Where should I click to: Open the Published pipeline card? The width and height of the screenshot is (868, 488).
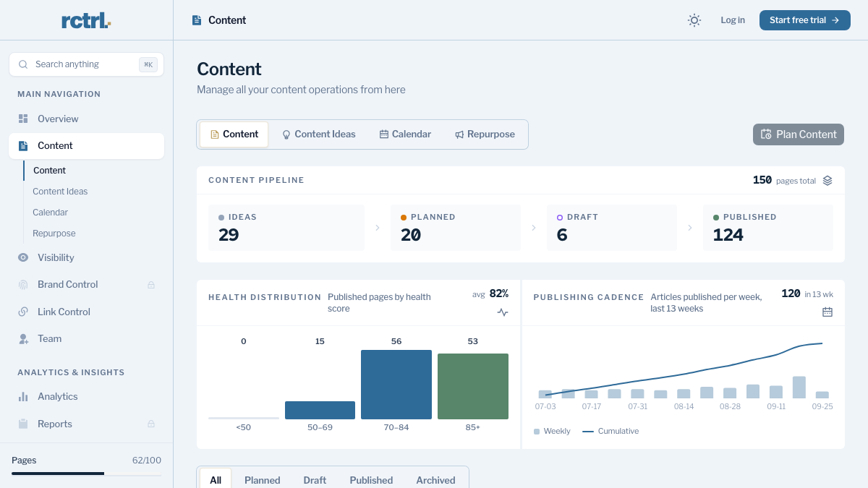pos(768,228)
